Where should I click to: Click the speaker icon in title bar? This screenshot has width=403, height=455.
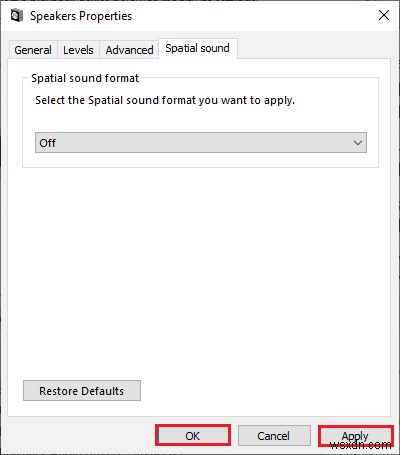[x=16, y=16]
